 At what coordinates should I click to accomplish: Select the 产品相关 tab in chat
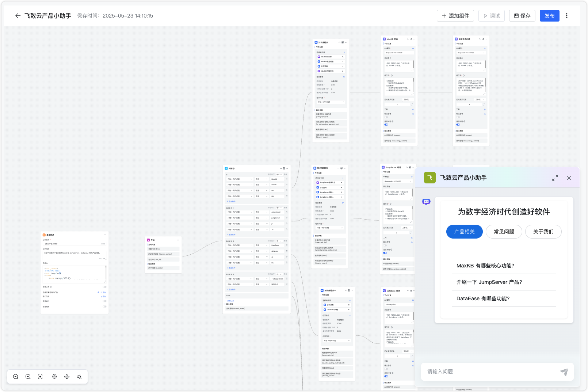tap(465, 232)
